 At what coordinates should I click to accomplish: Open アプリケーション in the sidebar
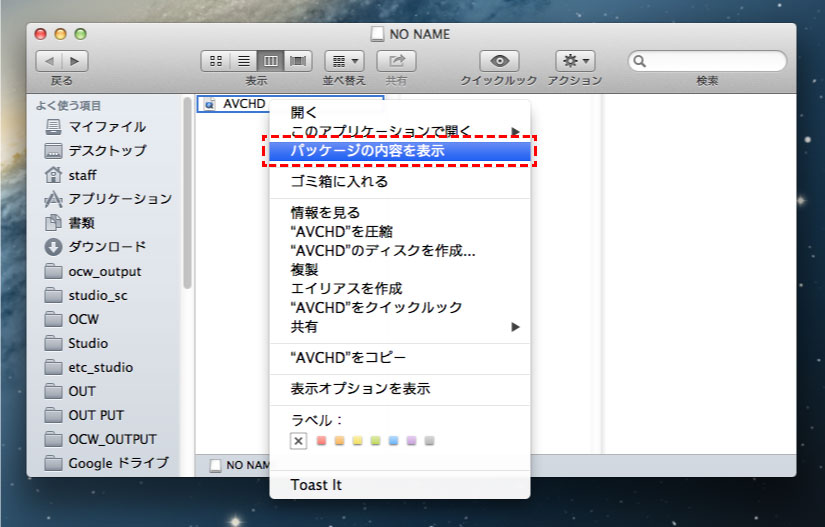click(x=108, y=199)
